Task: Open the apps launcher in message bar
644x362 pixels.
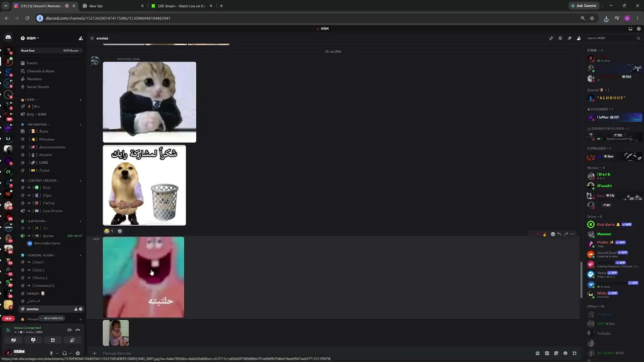Action: tap(575, 353)
